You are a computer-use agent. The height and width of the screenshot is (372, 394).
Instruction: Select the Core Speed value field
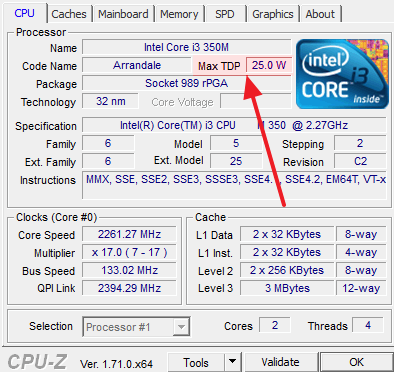click(x=129, y=234)
